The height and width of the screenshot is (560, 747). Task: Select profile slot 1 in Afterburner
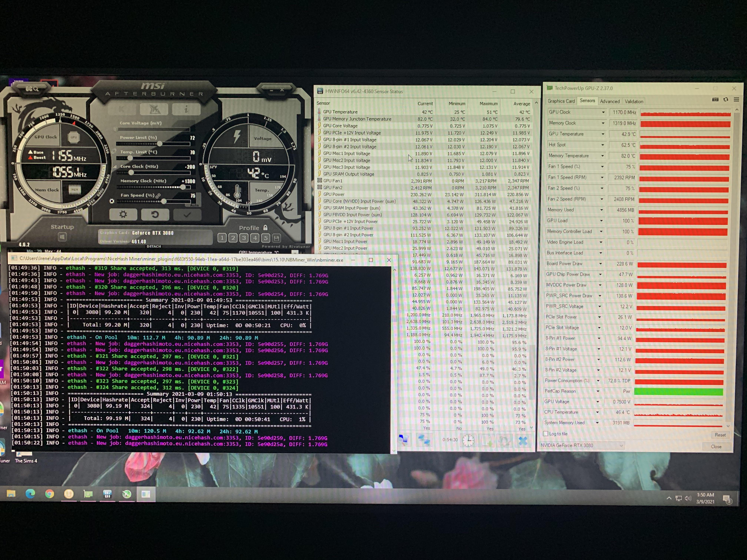pyautogui.click(x=222, y=238)
